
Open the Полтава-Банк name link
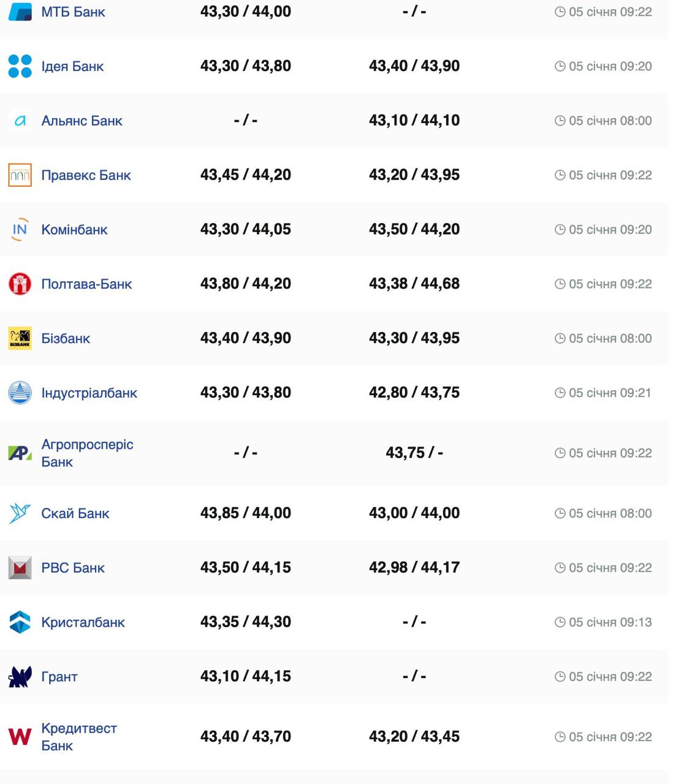(86, 284)
